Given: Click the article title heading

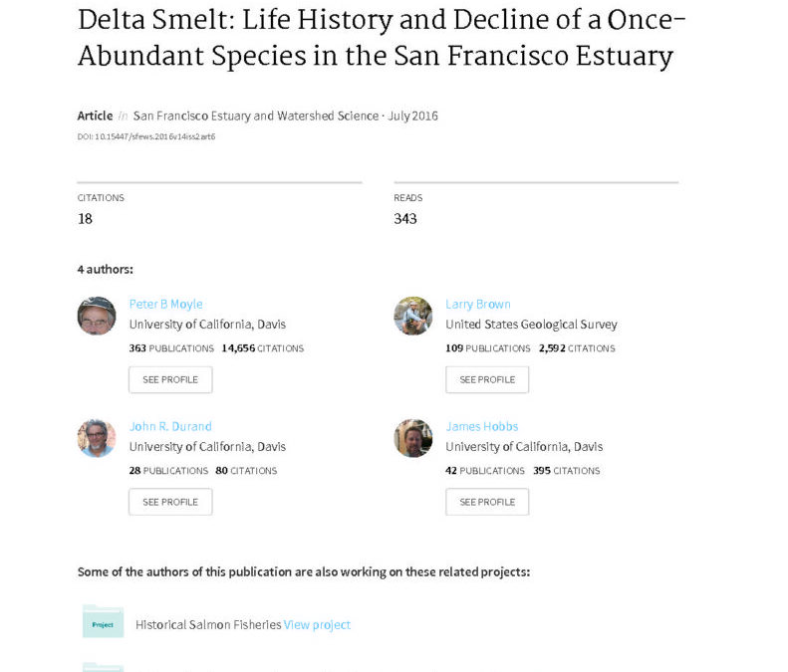Looking at the screenshot, I should 382,38.
